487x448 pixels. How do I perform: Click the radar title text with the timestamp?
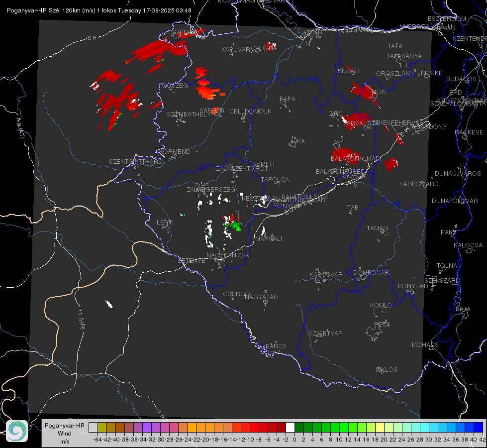click(99, 10)
